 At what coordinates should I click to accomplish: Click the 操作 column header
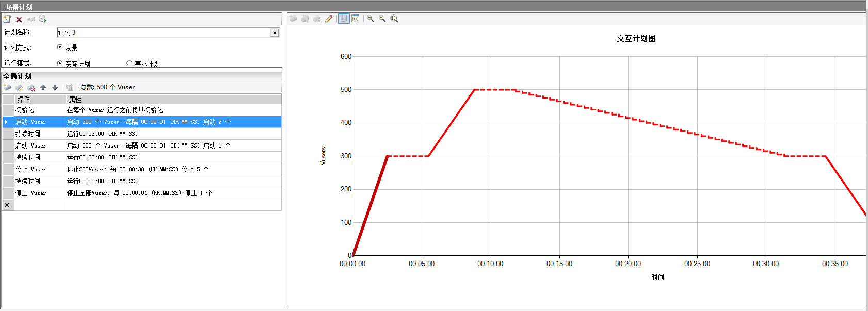[x=40, y=99]
